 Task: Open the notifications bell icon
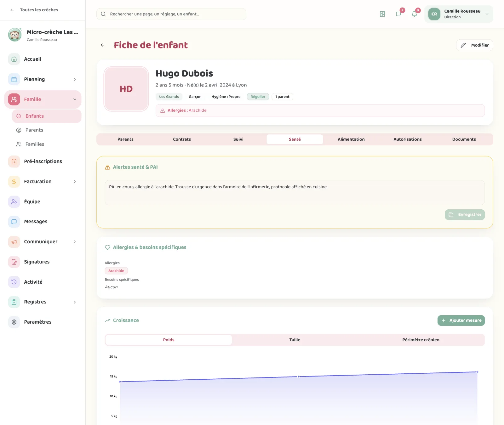pyautogui.click(x=414, y=14)
